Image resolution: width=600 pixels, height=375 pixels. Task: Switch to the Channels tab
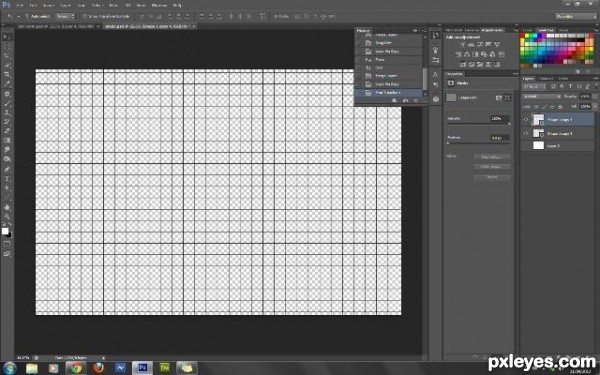pyautogui.click(x=546, y=78)
